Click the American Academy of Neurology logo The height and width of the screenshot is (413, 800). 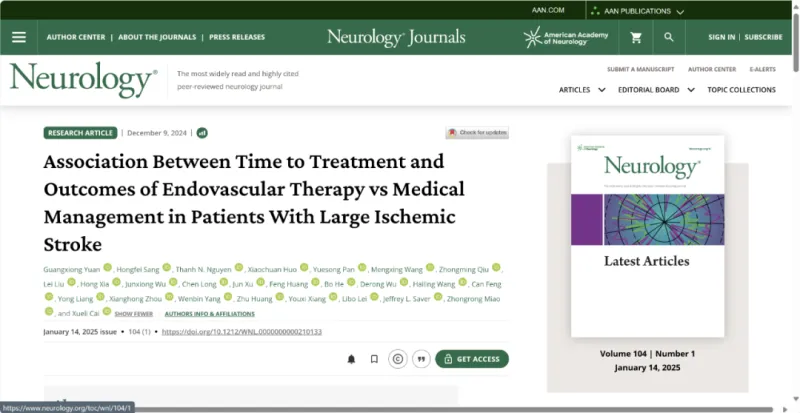point(566,38)
